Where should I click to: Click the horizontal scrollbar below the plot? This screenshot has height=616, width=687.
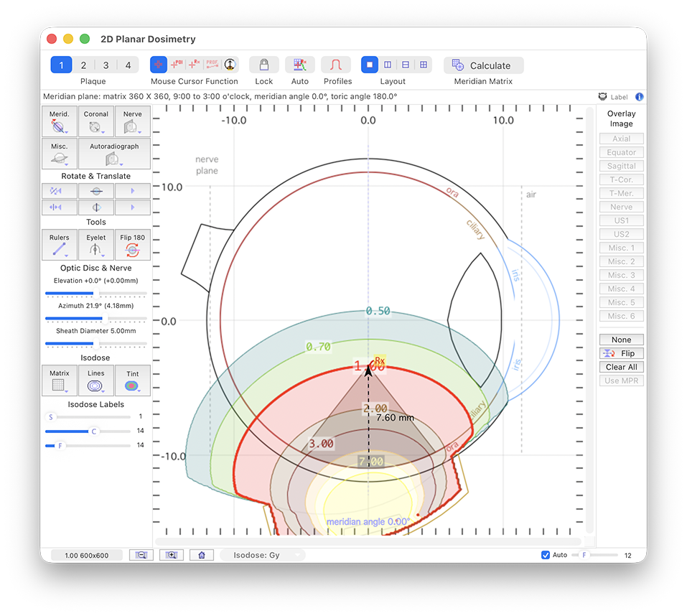click(370, 542)
